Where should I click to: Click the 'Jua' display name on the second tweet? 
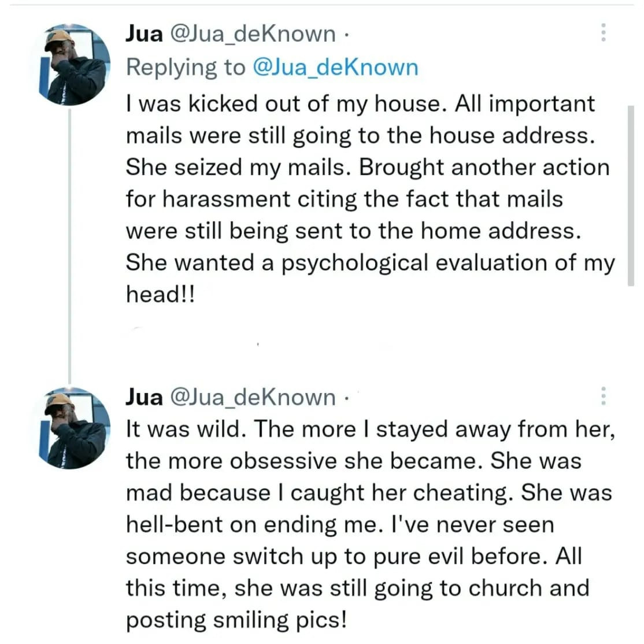coord(144,397)
